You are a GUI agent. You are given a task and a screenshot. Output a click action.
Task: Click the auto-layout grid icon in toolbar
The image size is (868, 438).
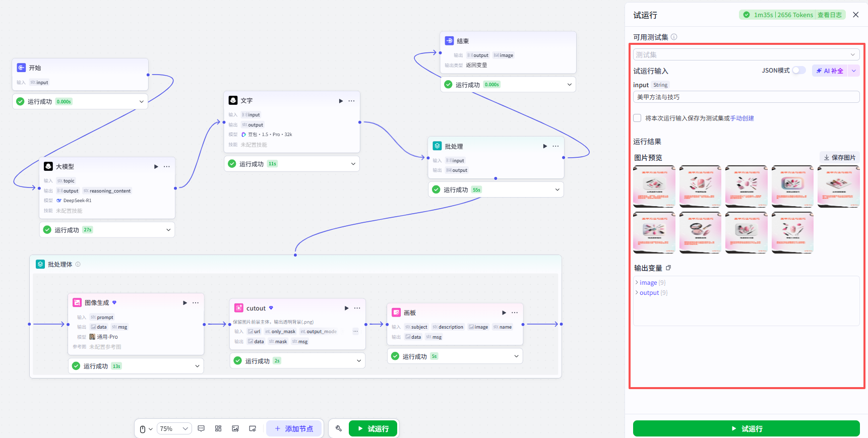pyautogui.click(x=218, y=428)
